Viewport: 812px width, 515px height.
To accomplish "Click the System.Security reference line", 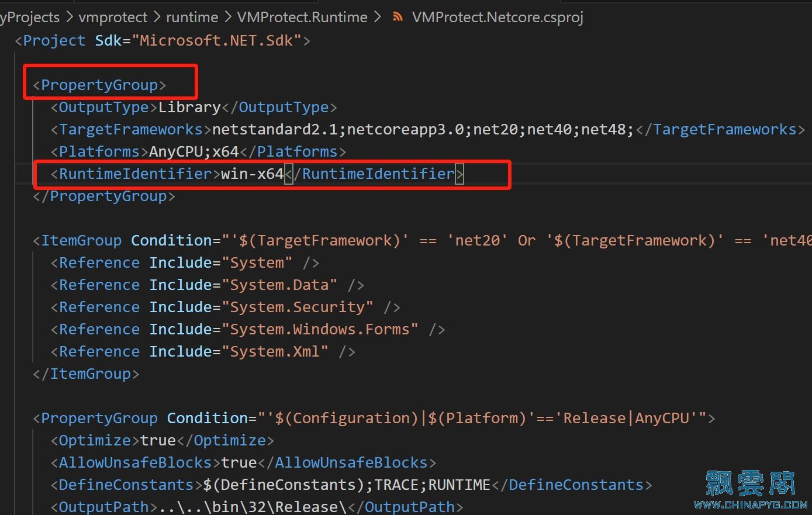I will point(226,307).
